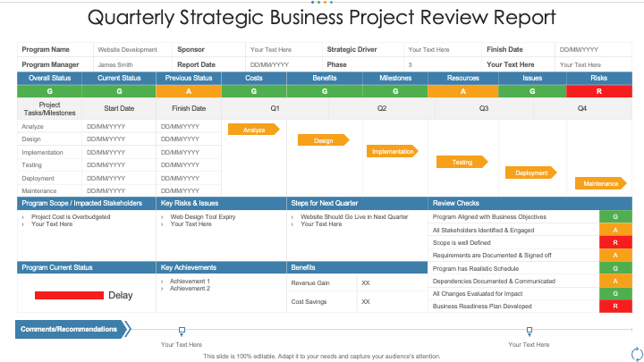Click the slide title text
The height and width of the screenshot is (362, 644).
[321, 18]
